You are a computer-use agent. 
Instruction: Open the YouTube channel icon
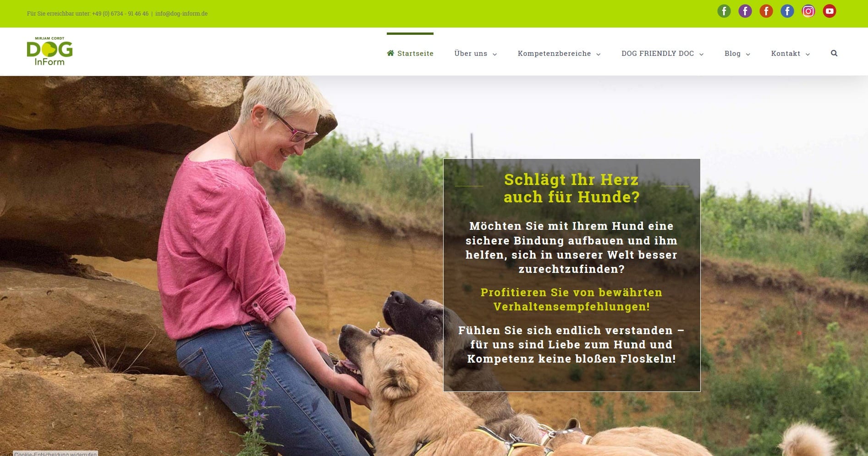(x=830, y=11)
